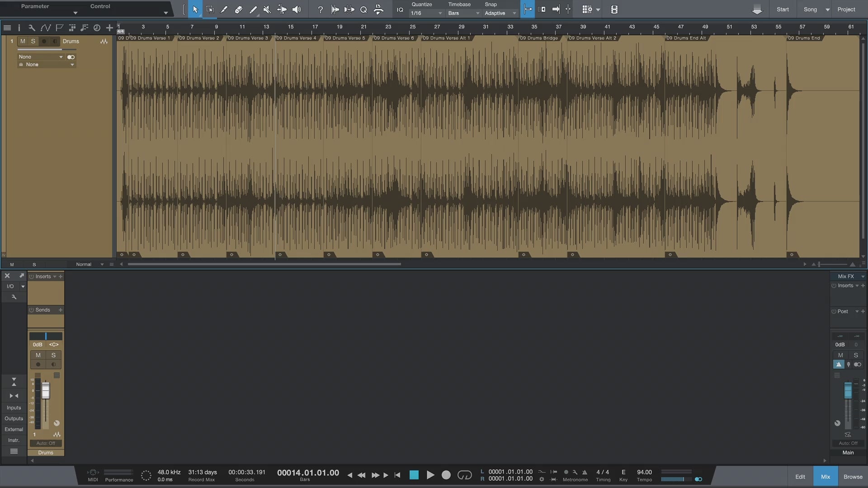Open the Drums track input None dropdown
Screen dimensions: 868x488
(41, 57)
